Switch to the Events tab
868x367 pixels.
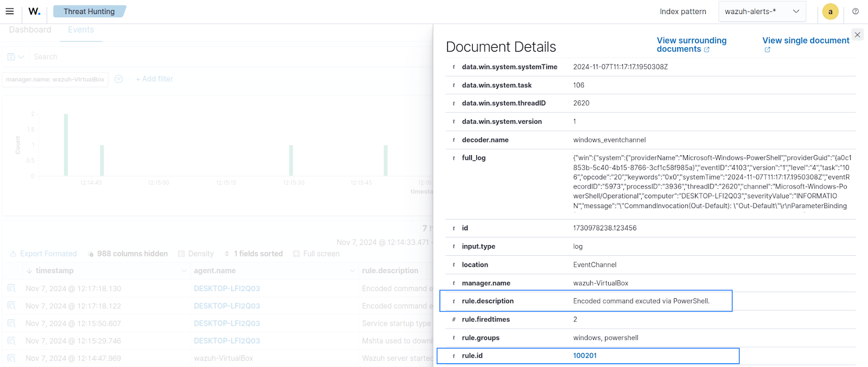pos(81,30)
